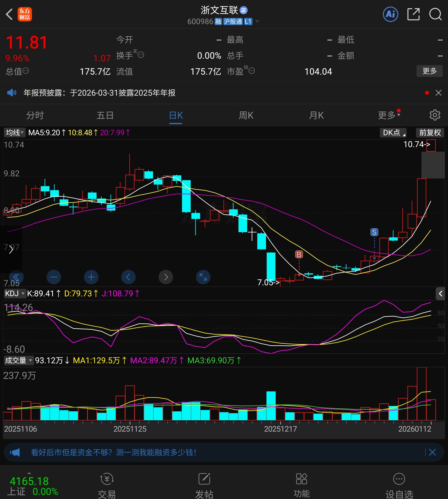Tap the 9.96% change percentage
The image size is (448, 499).
pos(17,58)
